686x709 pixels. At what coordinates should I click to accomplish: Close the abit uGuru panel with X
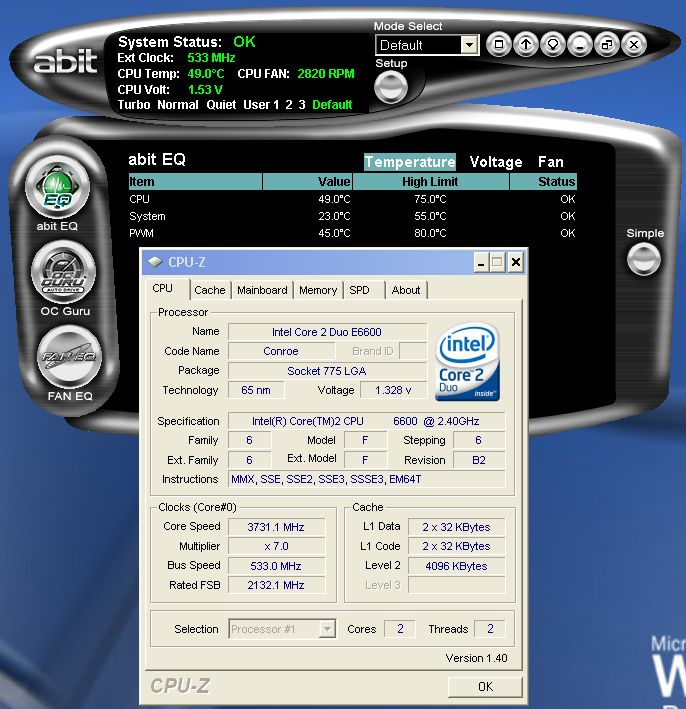coord(634,44)
